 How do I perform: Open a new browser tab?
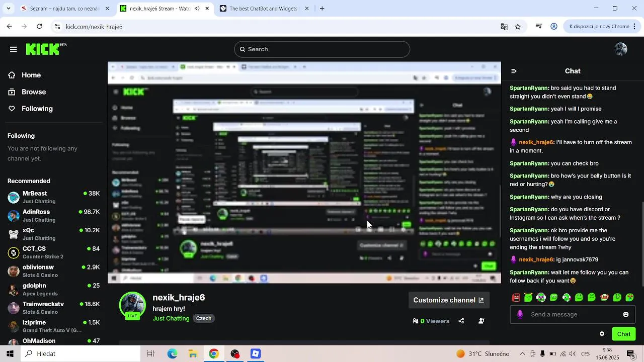tap(322, 9)
